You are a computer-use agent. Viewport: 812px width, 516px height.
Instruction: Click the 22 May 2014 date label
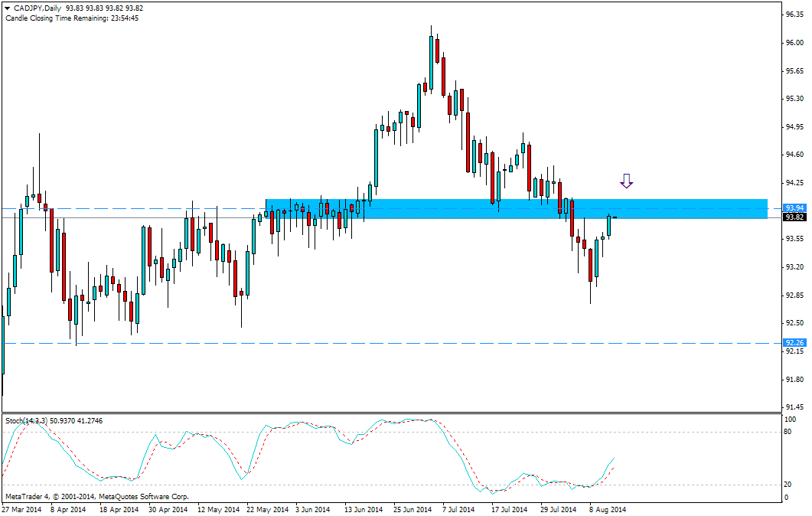(x=268, y=509)
